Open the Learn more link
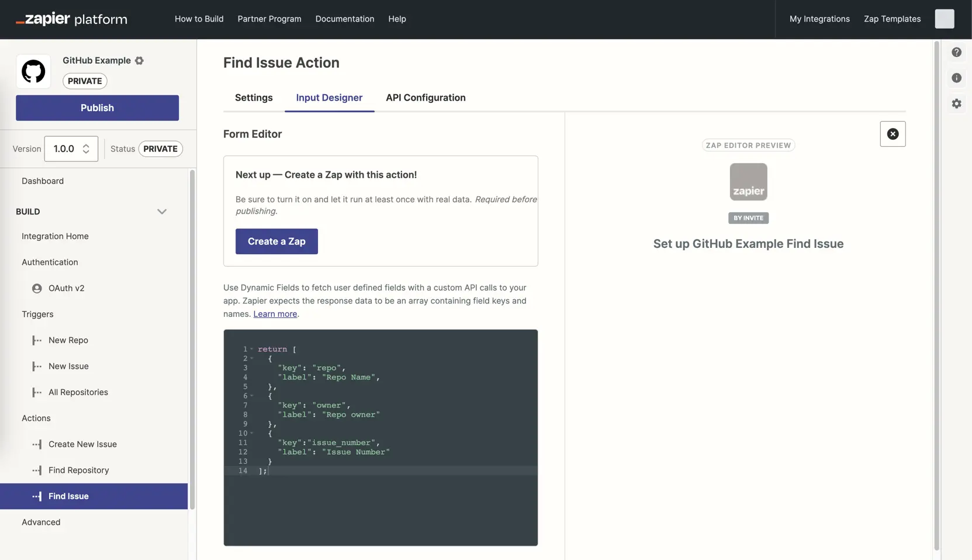This screenshot has width=972, height=560. 275,314
